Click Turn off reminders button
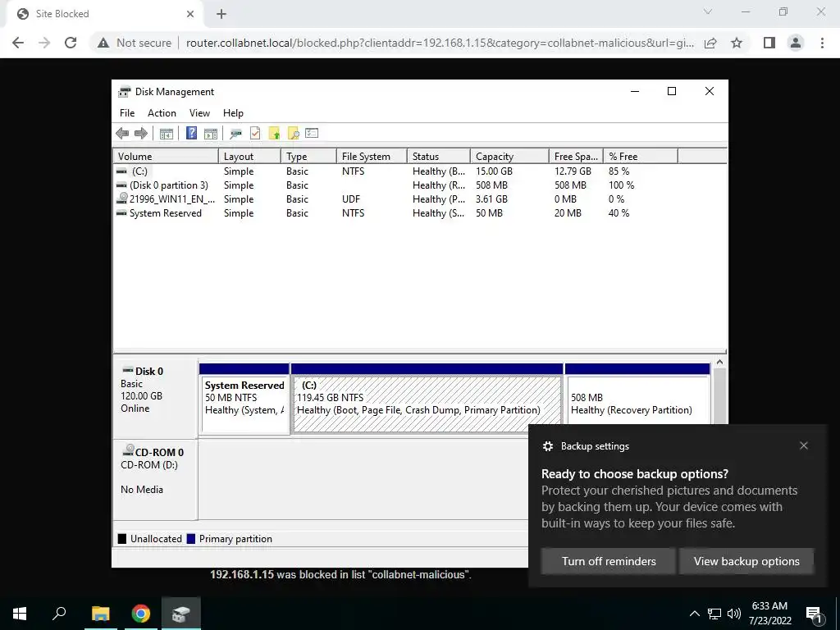The width and height of the screenshot is (840, 630). pyautogui.click(x=609, y=561)
